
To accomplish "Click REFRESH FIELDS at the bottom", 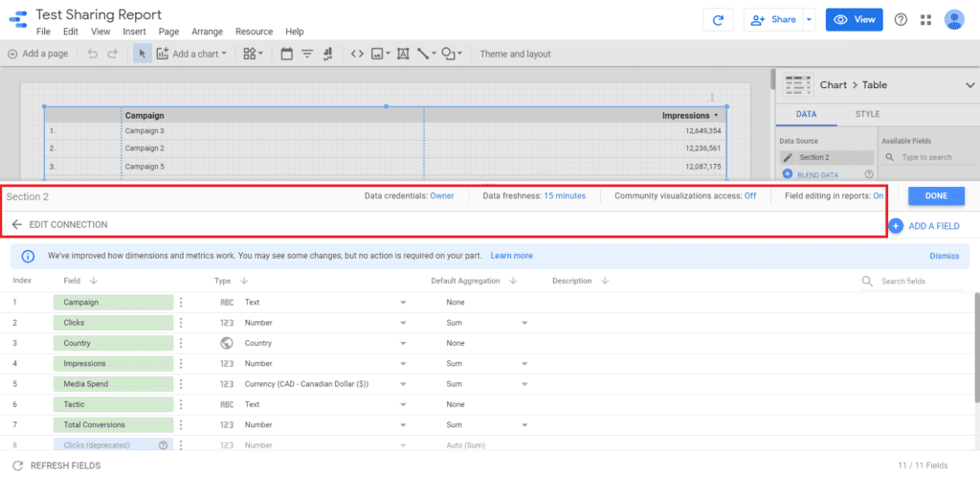I will pyautogui.click(x=56, y=466).
